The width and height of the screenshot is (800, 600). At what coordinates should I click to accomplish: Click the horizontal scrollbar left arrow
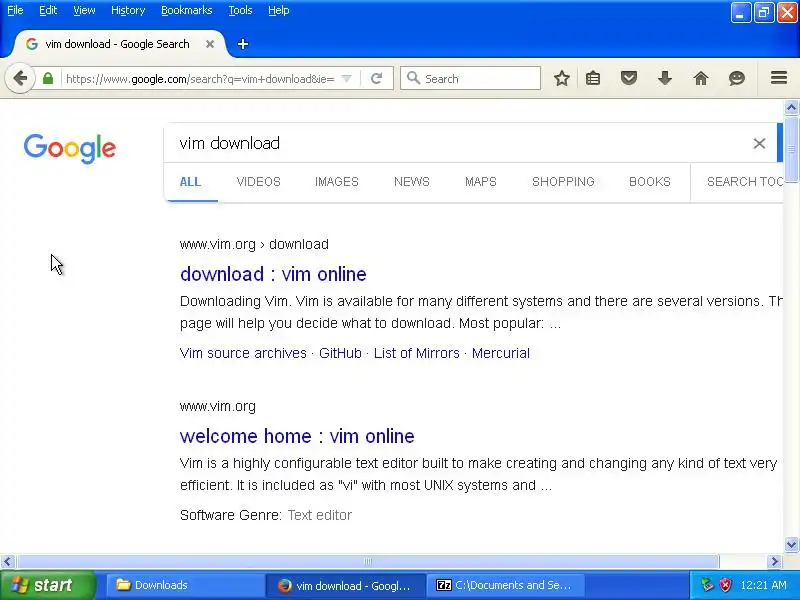[7, 562]
